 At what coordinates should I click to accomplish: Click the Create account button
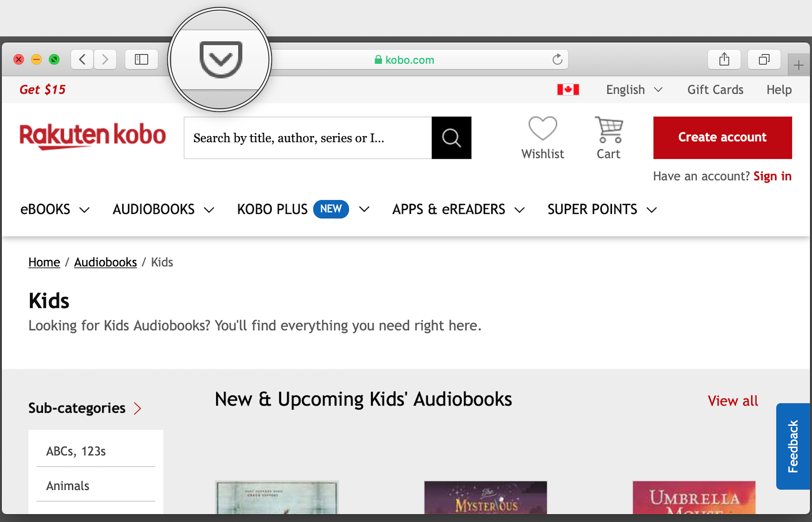pos(722,137)
